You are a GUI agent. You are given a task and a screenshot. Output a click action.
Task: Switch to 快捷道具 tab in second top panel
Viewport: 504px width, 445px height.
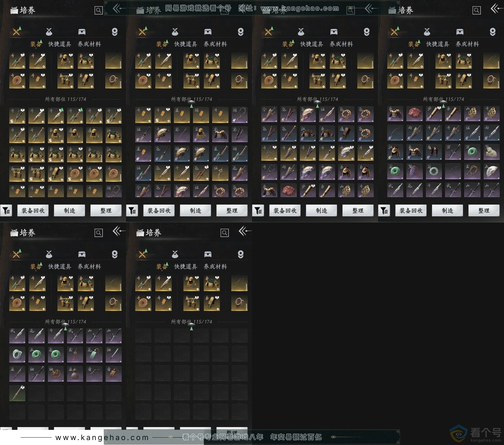coord(186,44)
